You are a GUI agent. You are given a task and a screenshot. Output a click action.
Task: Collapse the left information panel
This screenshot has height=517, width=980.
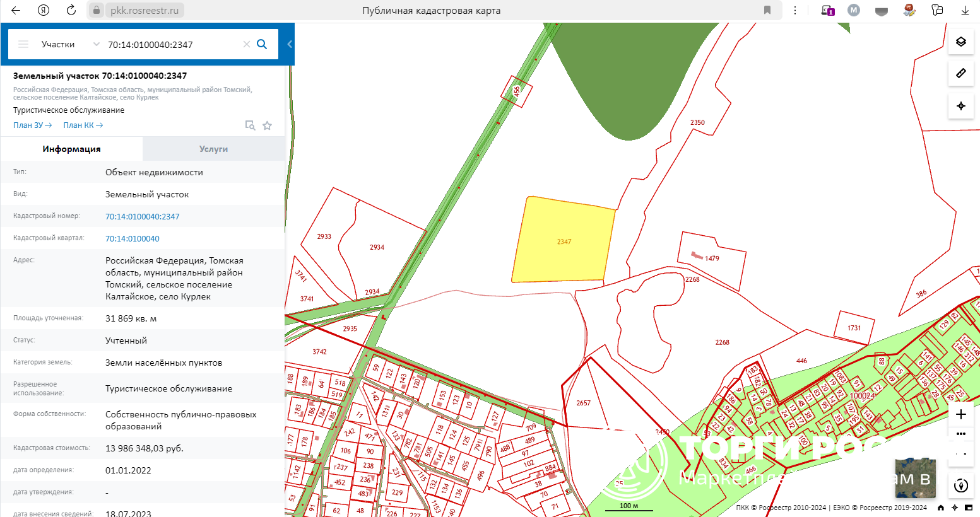coord(290,44)
